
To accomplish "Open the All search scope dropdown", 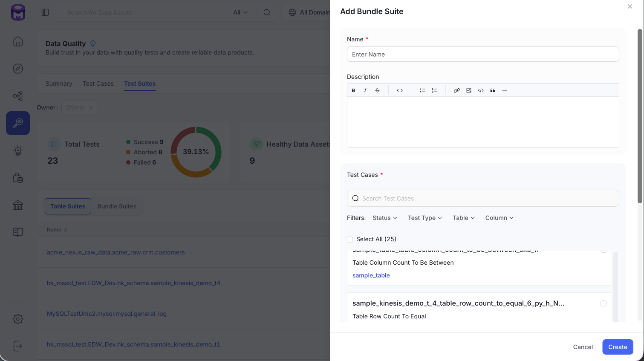I will [240, 12].
